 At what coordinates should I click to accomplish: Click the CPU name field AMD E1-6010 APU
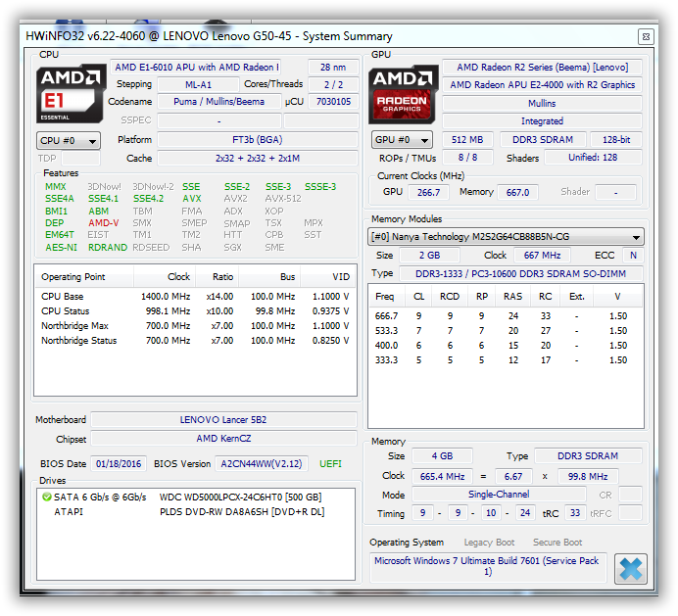click(x=196, y=68)
